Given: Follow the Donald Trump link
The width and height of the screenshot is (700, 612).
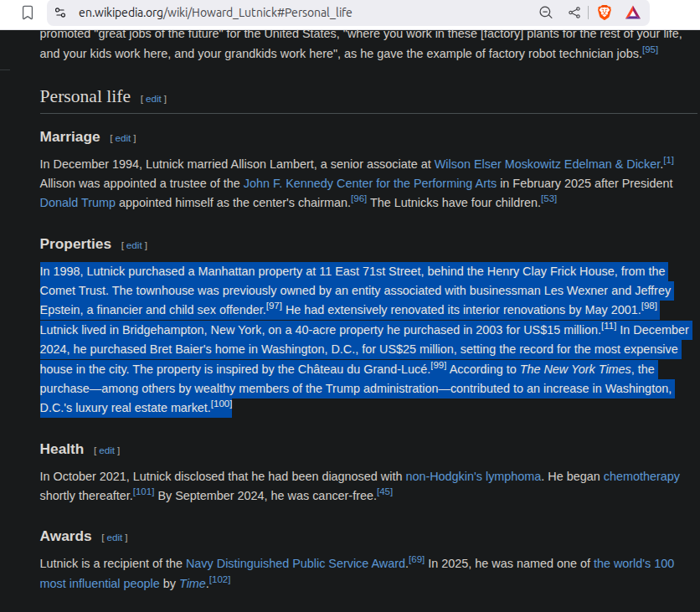Looking at the screenshot, I should (78, 203).
